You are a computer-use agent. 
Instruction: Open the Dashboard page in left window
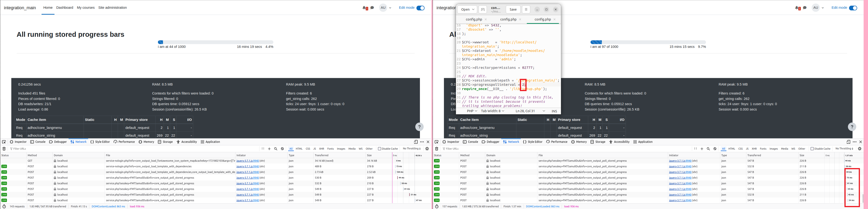click(65, 8)
